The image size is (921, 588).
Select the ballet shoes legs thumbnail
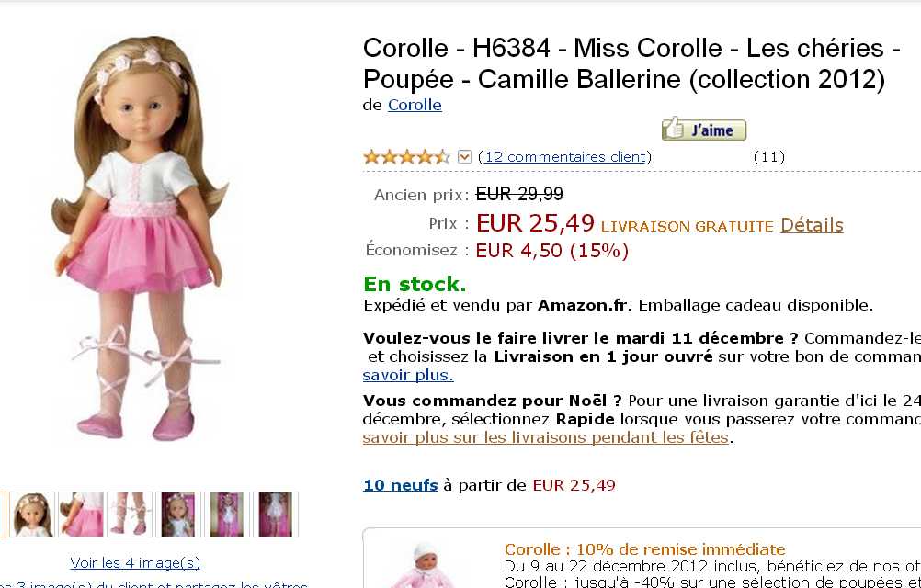[130, 514]
